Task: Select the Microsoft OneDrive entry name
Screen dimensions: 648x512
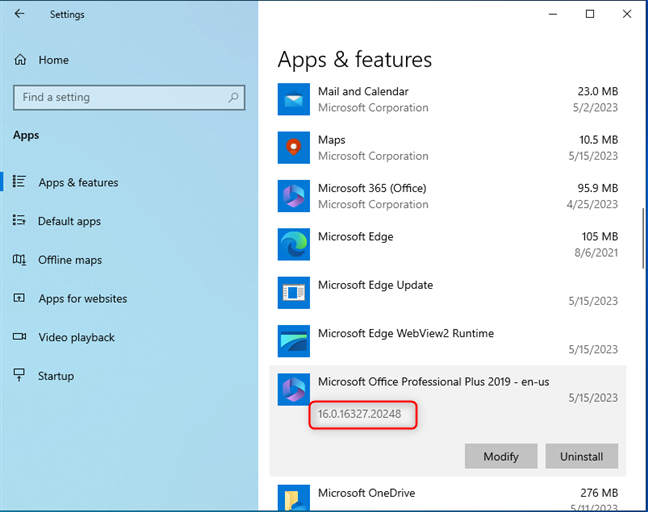Action: 366,493
